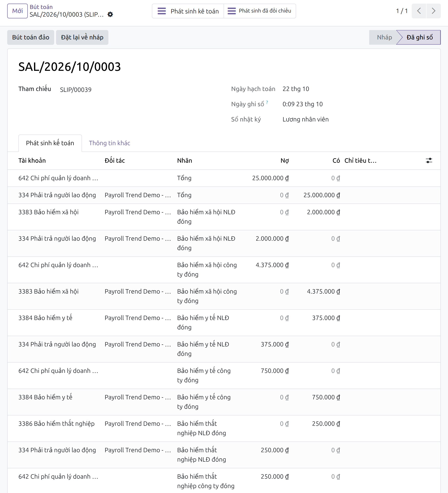Click the reference 'SLIP/00039' field

point(76,90)
